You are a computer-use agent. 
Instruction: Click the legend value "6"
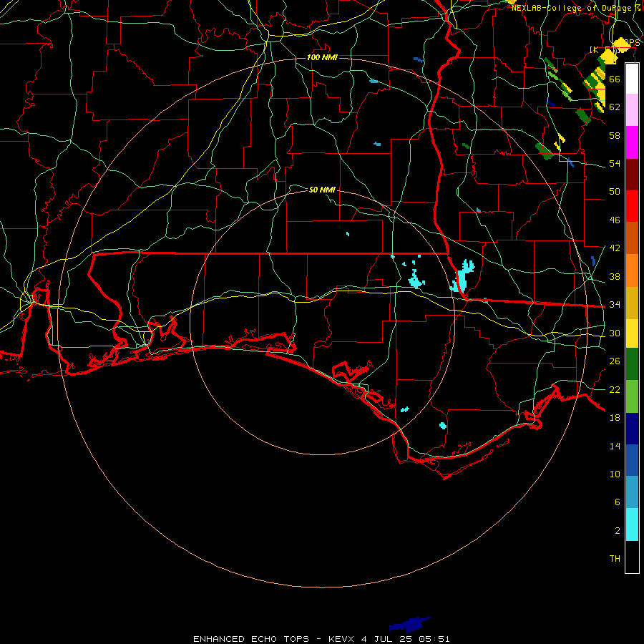(x=617, y=502)
